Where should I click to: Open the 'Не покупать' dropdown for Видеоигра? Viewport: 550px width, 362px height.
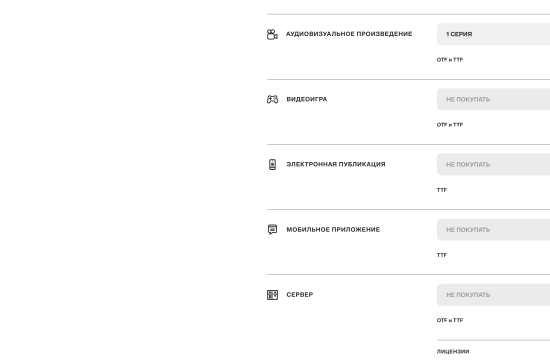[493, 99]
